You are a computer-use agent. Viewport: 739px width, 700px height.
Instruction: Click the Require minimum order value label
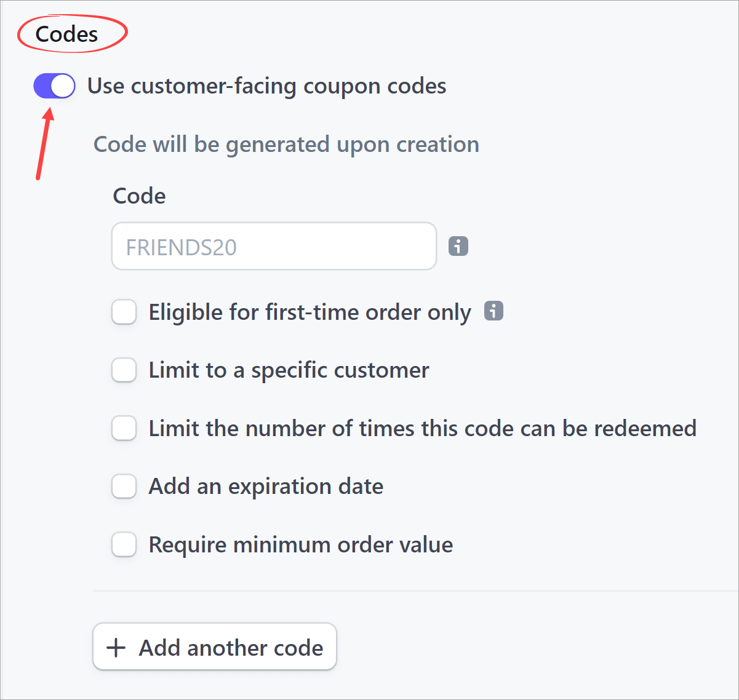point(300,544)
